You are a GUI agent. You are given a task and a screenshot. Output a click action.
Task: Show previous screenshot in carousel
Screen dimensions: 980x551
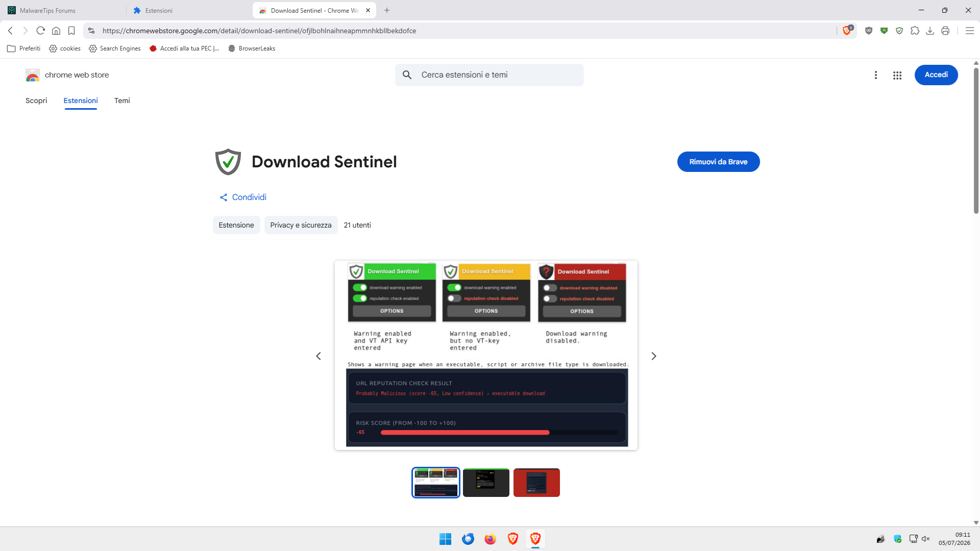[x=318, y=356]
